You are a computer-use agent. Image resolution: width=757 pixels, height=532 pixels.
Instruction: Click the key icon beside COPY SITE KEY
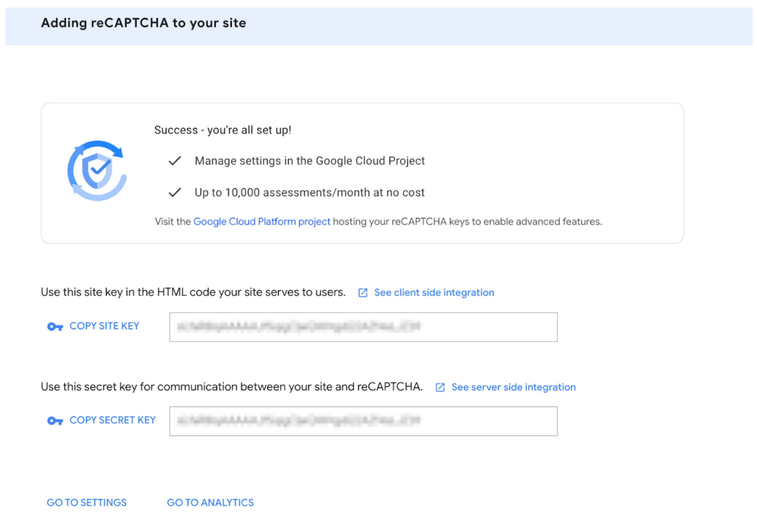(55, 326)
